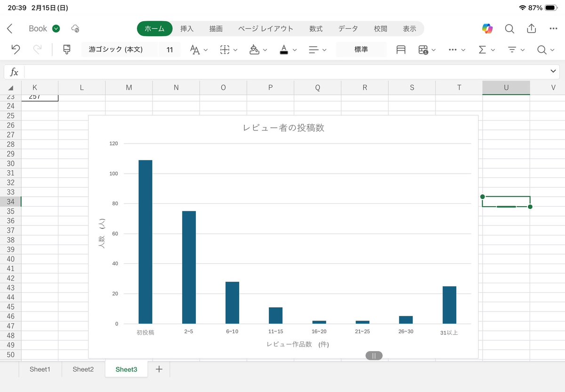Switch to the ページ レイアウト tab
565x392 pixels.
266,29
